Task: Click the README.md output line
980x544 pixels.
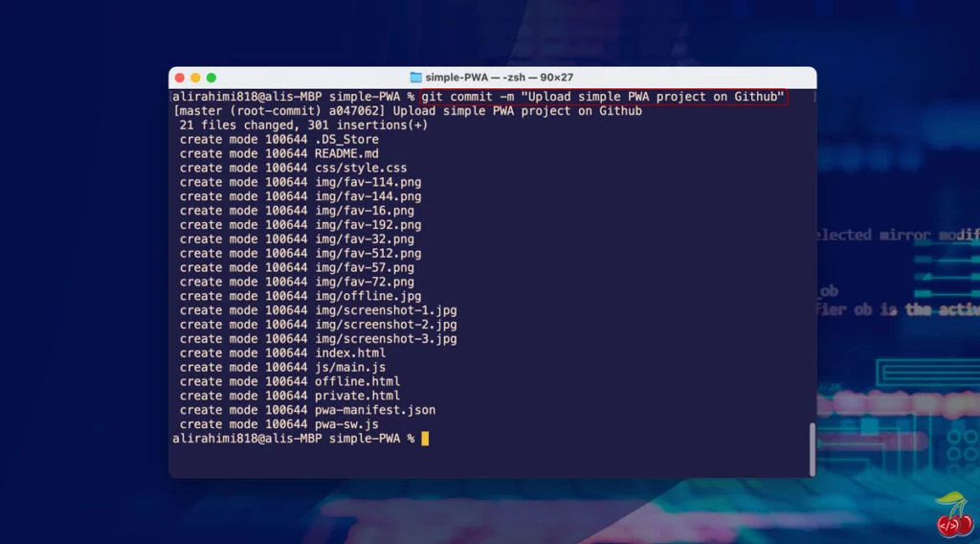Action: click(278, 154)
